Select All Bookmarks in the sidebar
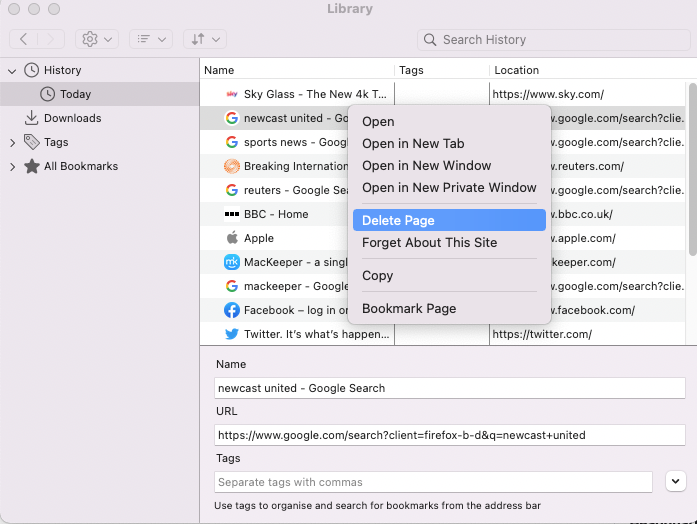Viewport: 697px width, 524px height. pyautogui.click(x=81, y=166)
